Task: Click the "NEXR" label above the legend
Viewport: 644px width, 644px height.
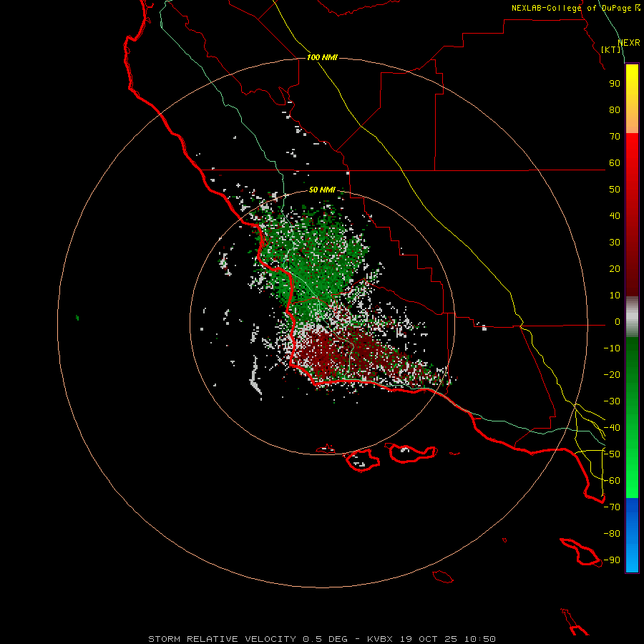Action: point(629,43)
